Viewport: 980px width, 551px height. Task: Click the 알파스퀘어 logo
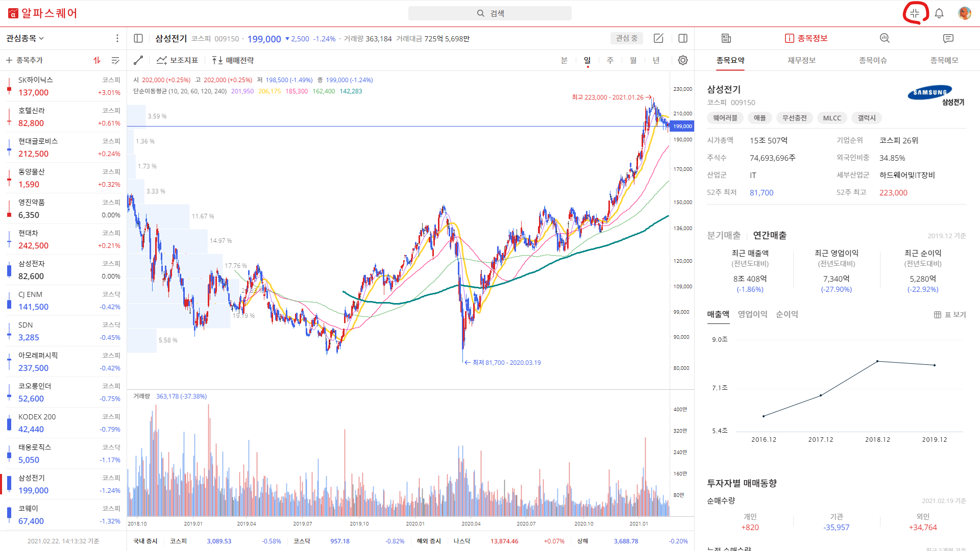coord(43,13)
